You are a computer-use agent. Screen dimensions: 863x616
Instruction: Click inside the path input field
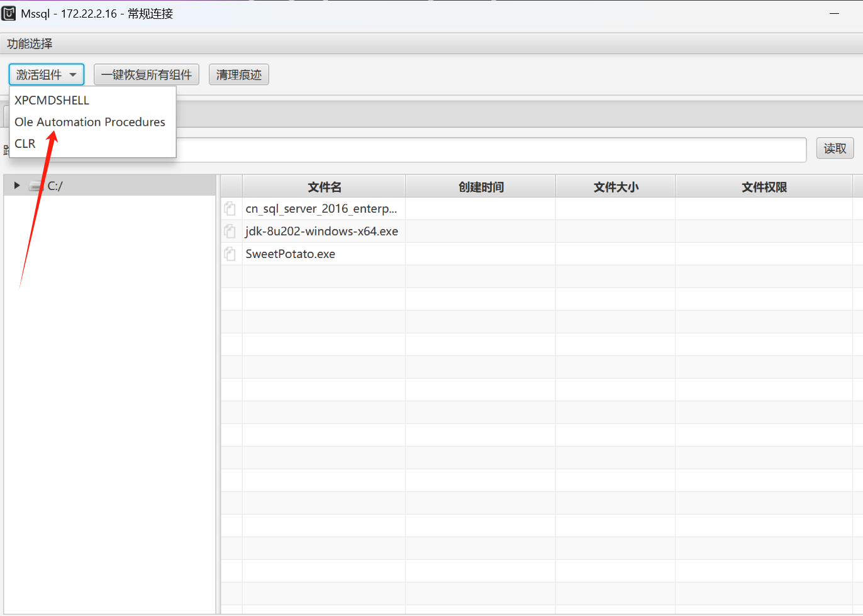(x=491, y=150)
